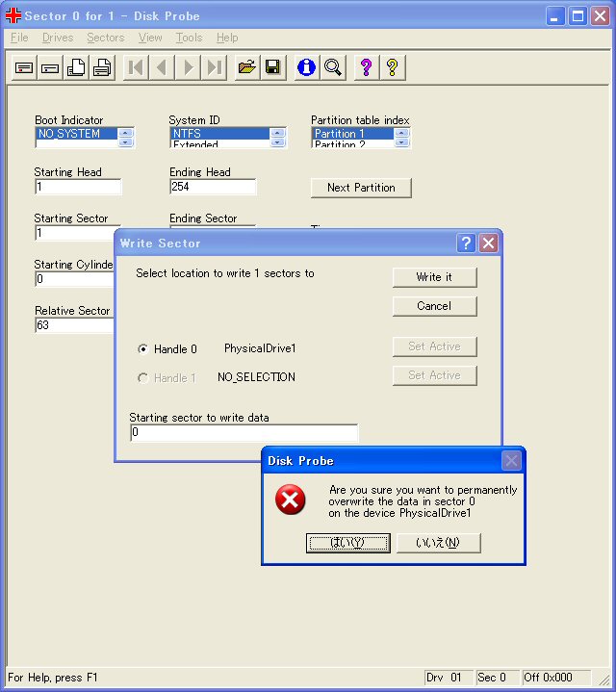Open the Tools menu
The height and width of the screenshot is (692, 616).
(x=189, y=38)
